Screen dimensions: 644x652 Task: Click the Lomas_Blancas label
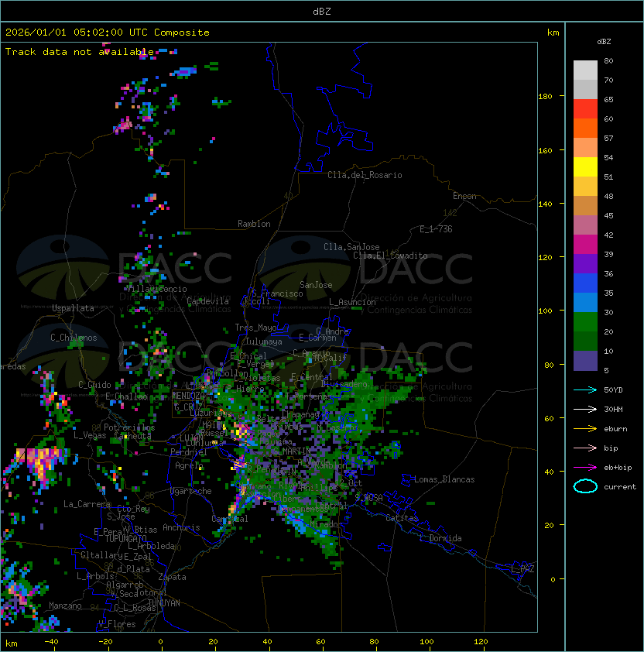[444, 479]
